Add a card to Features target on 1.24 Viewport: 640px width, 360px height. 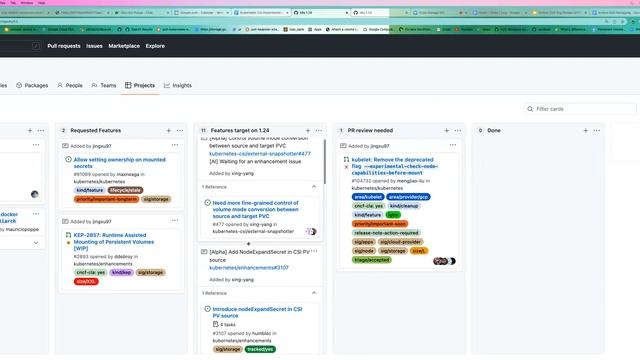(308, 131)
